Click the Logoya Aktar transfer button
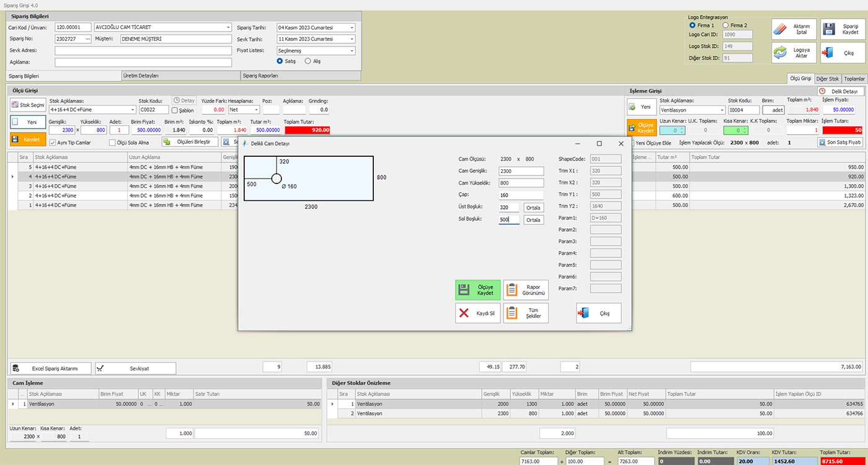Image resolution: width=868 pixels, height=465 pixels. point(794,53)
